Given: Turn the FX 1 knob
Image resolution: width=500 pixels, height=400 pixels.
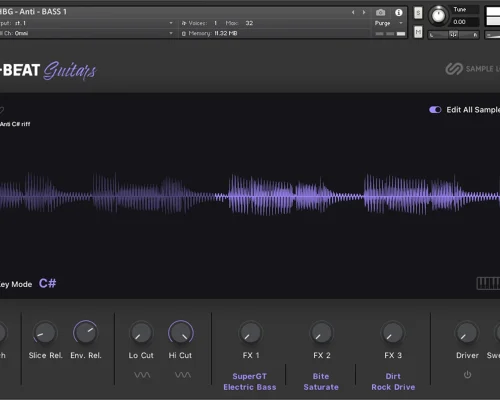Looking at the screenshot, I should [x=250, y=333].
